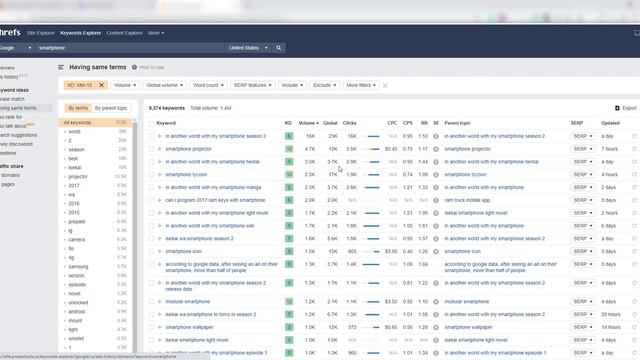Click refresh icon in smartphone projector row
640x360 pixels.
634,149
